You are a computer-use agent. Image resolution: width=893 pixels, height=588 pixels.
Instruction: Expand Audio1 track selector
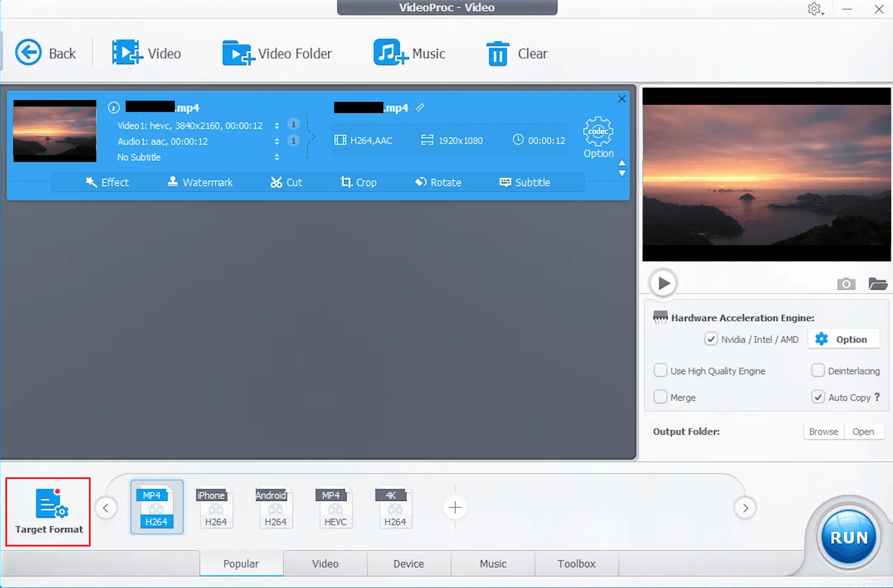click(x=277, y=142)
